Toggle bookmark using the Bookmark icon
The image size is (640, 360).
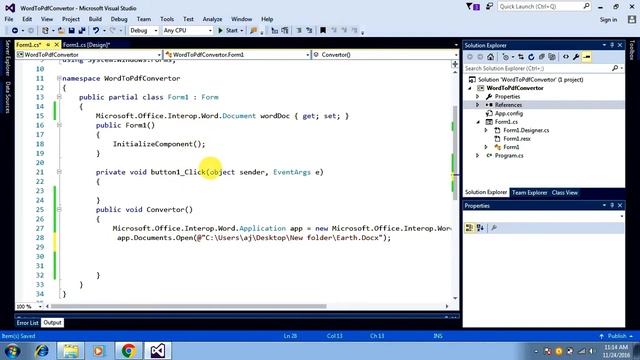pos(323,31)
